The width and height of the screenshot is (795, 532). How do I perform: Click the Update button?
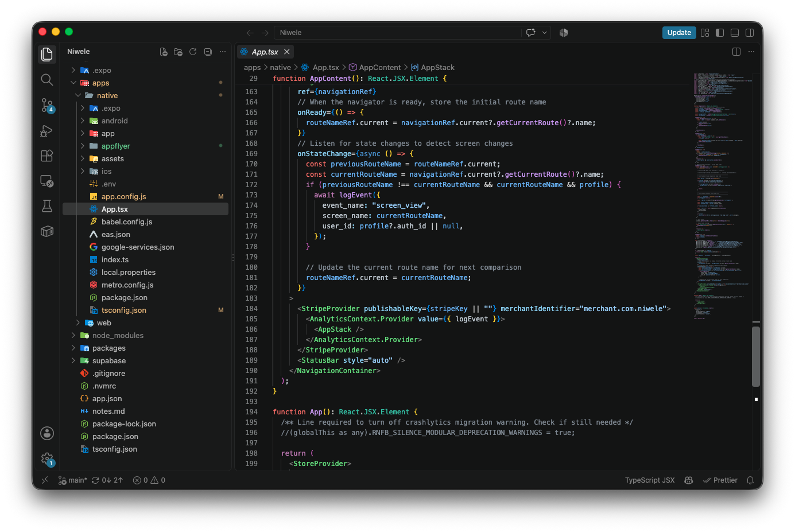(679, 33)
